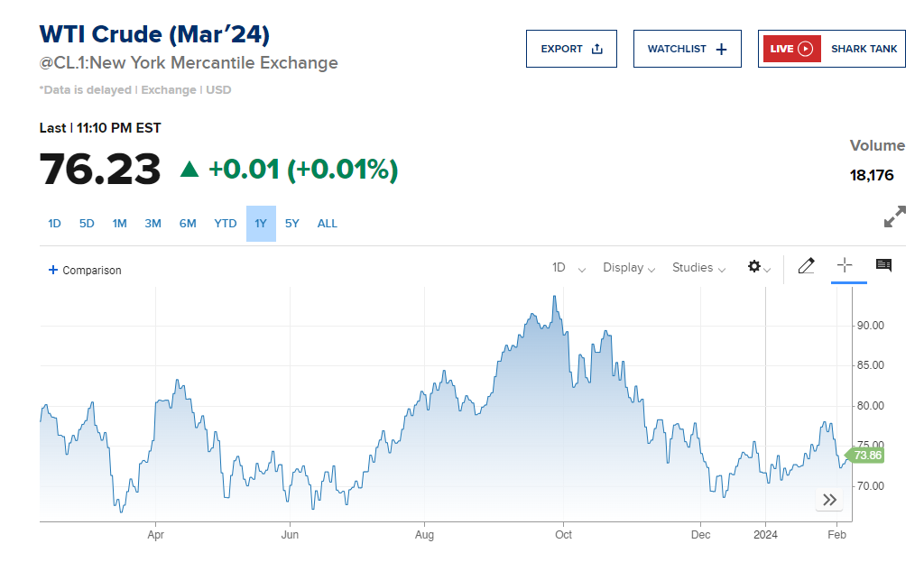Click the Export button
Screen dimensions: 924x562
[571, 49]
